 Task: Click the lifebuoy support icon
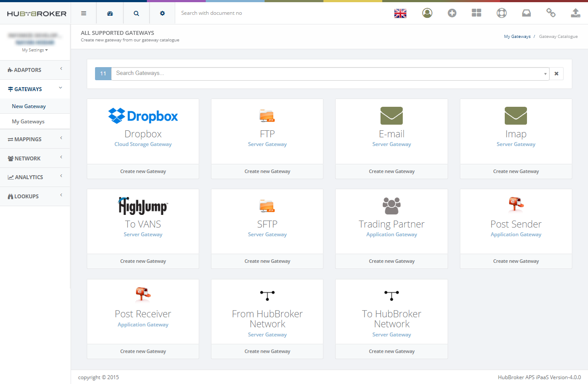coord(502,13)
